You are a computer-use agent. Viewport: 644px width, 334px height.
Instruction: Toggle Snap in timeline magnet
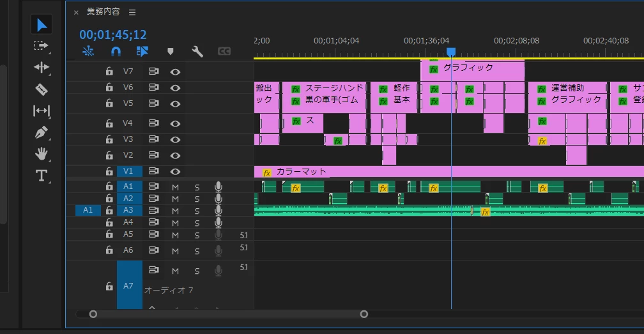(116, 51)
